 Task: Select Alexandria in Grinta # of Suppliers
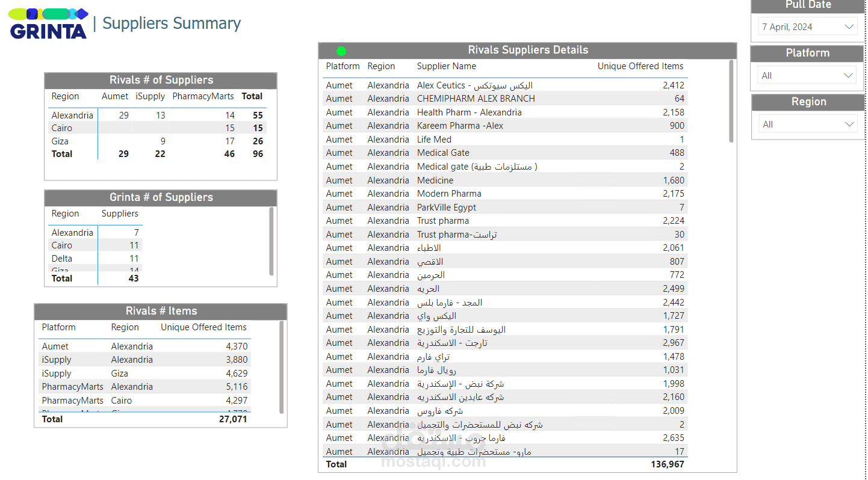(95, 232)
